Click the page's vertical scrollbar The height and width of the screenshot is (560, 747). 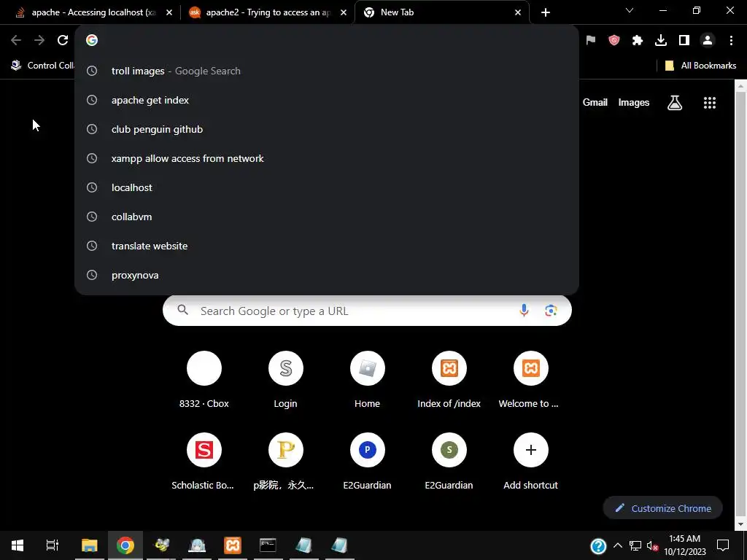(x=741, y=305)
